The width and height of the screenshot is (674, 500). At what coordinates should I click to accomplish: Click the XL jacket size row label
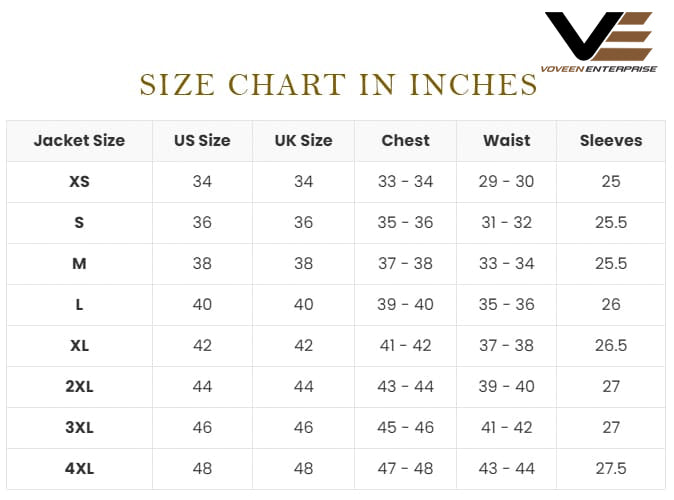79,345
